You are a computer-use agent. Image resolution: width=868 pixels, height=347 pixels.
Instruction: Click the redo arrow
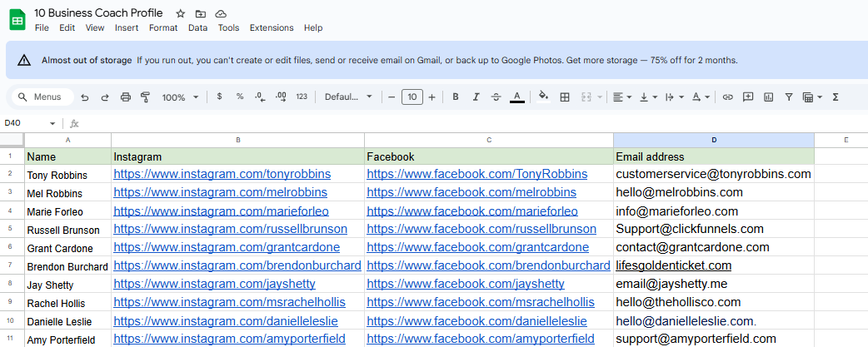(105, 97)
